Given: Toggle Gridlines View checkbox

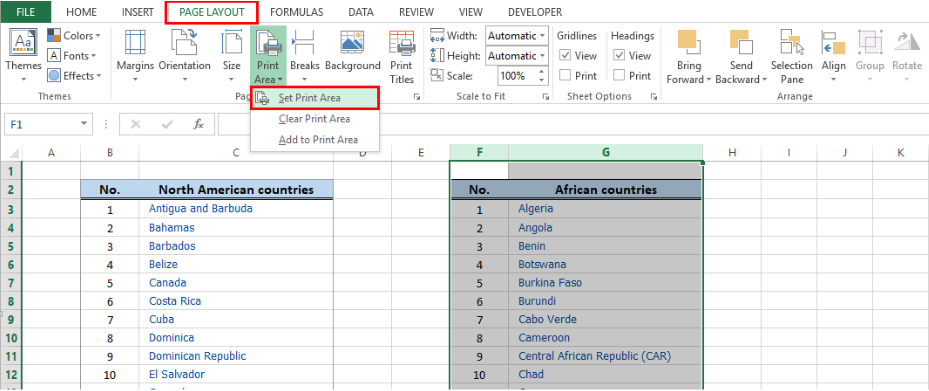Looking at the screenshot, I should coord(565,56).
